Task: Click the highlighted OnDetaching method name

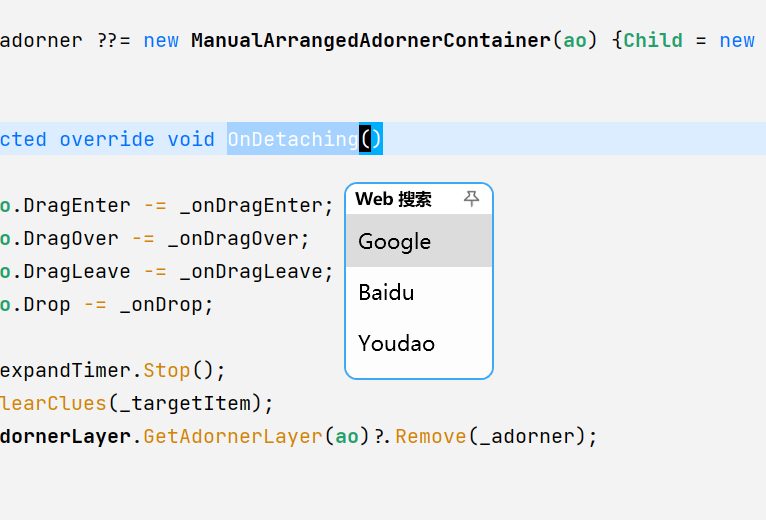Action: pos(293,139)
